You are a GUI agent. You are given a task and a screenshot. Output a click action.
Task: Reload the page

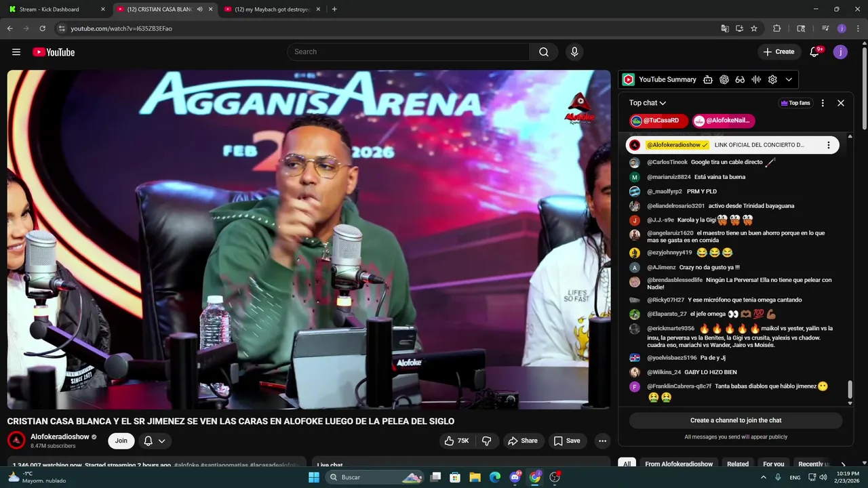coord(42,28)
